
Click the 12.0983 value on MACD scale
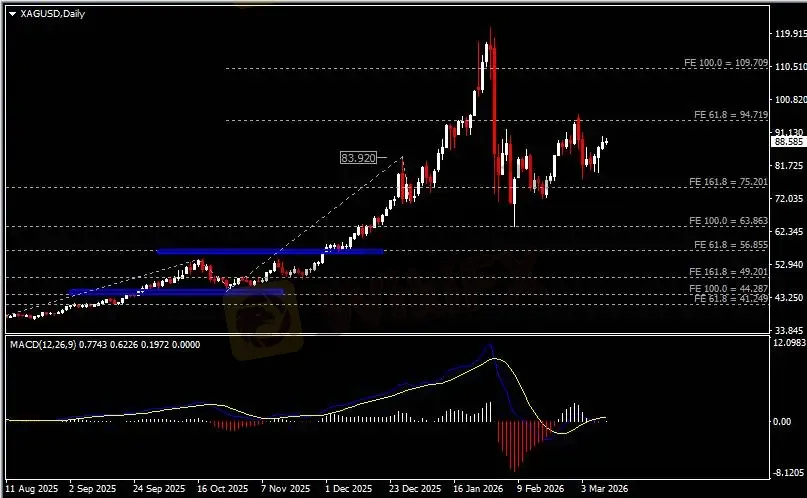788,344
